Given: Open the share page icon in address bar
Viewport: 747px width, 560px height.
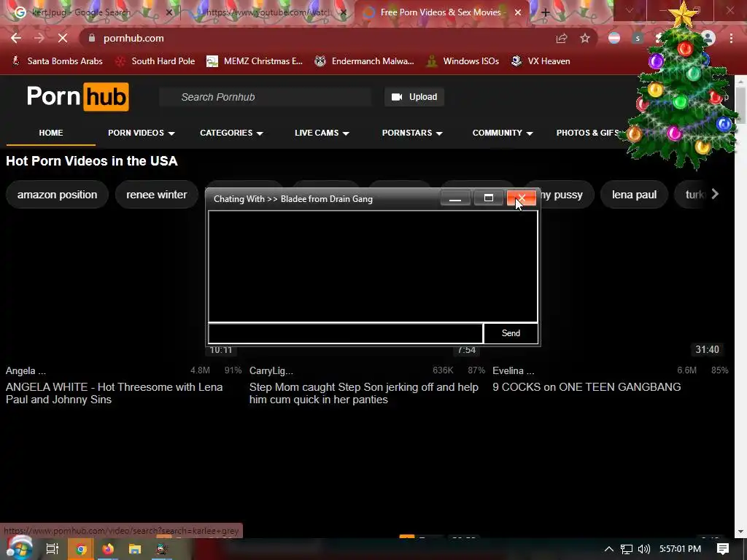Looking at the screenshot, I should tap(562, 38).
